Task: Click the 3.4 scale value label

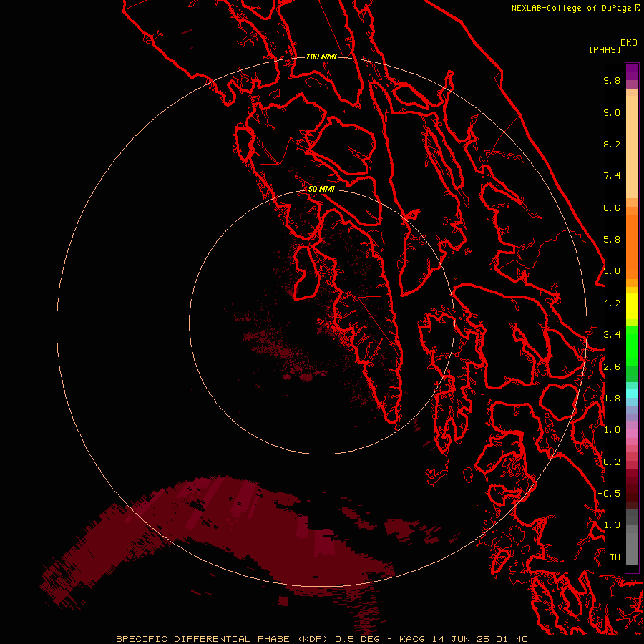Action: coord(612,335)
